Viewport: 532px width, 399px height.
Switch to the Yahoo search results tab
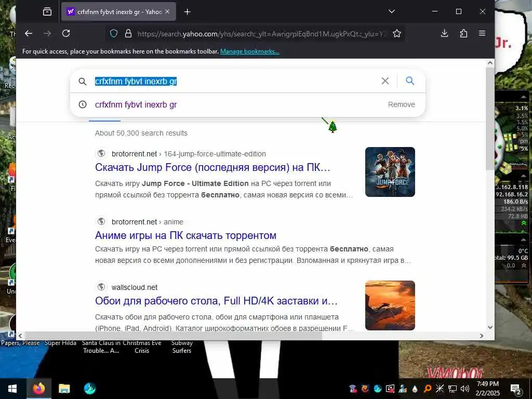point(119,12)
